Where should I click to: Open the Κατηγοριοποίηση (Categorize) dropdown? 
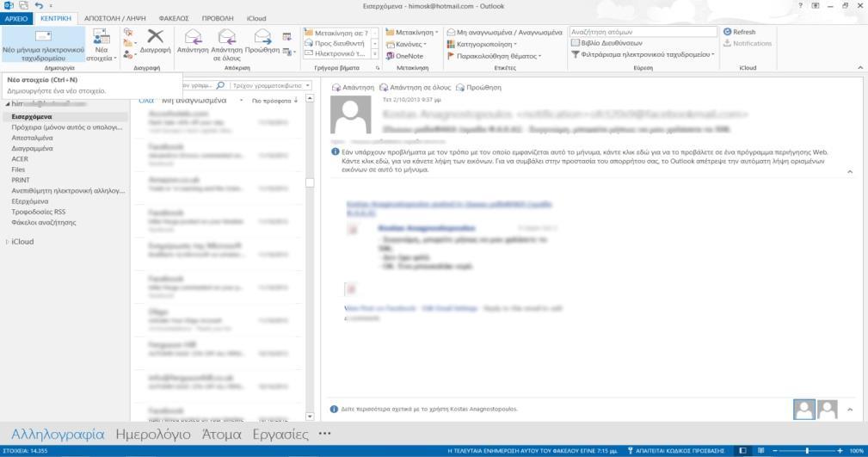[482, 44]
